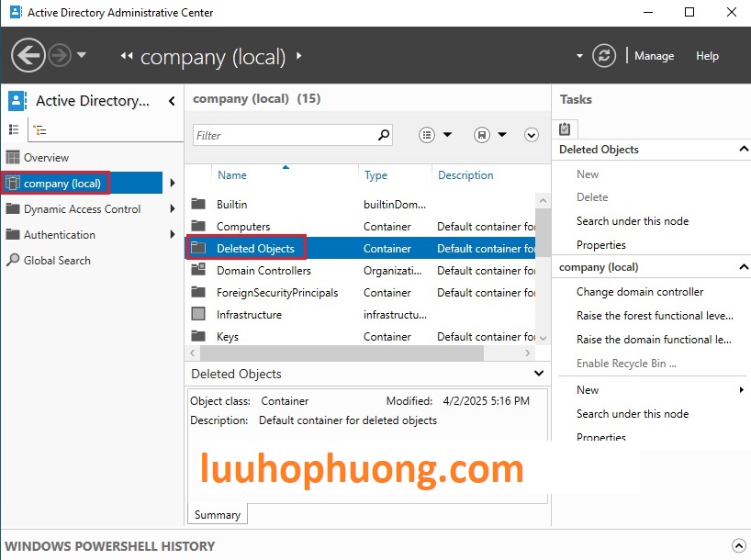
Task: Expand the filter criteria chevron
Action: point(531,135)
